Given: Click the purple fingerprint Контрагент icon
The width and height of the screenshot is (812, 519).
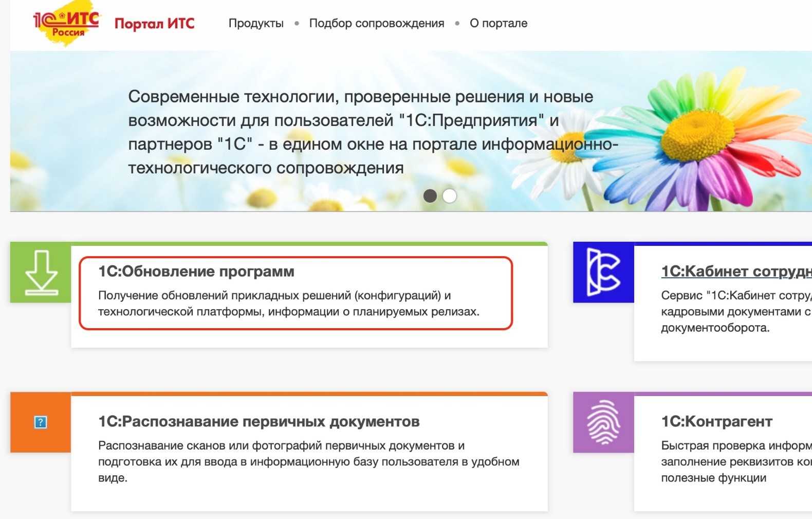Looking at the screenshot, I should click(x=603, y=422).
